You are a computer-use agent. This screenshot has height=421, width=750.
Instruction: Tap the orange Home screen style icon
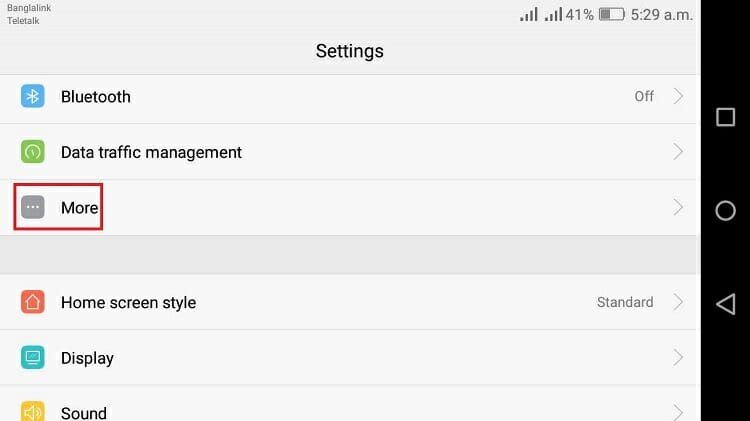click(33, 302)
